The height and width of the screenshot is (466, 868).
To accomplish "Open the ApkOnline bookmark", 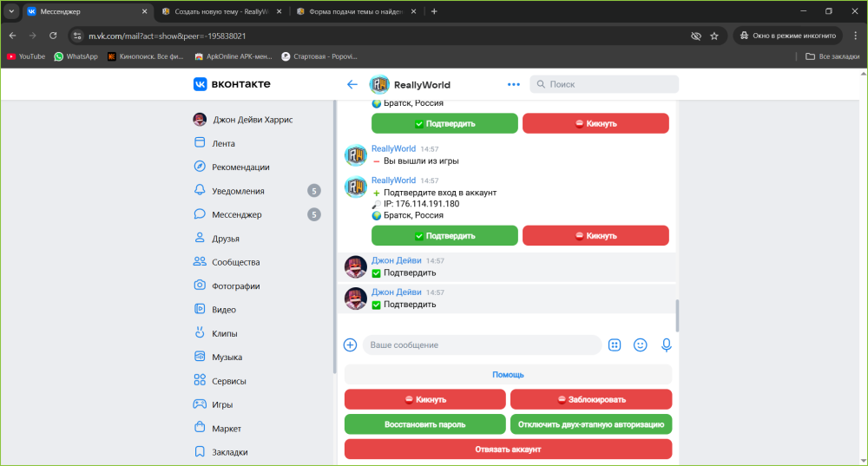I will (233, 56).
